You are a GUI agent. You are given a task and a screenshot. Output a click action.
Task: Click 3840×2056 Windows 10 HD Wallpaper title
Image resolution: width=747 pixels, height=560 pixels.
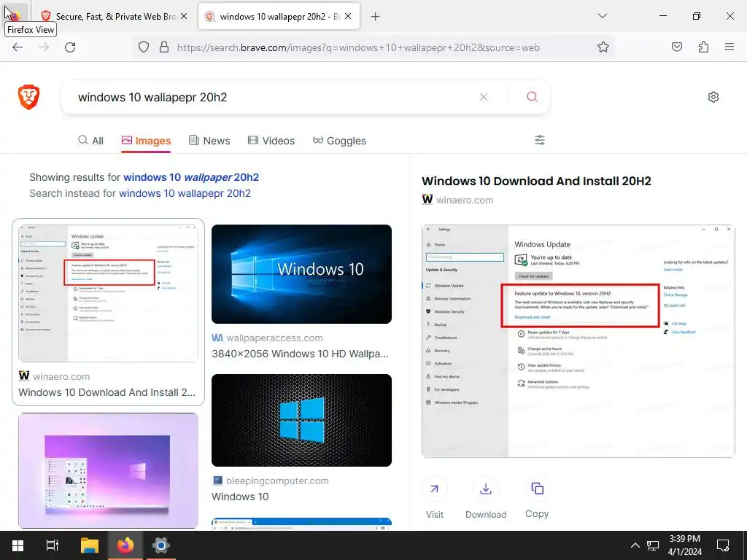pos(300,354)
